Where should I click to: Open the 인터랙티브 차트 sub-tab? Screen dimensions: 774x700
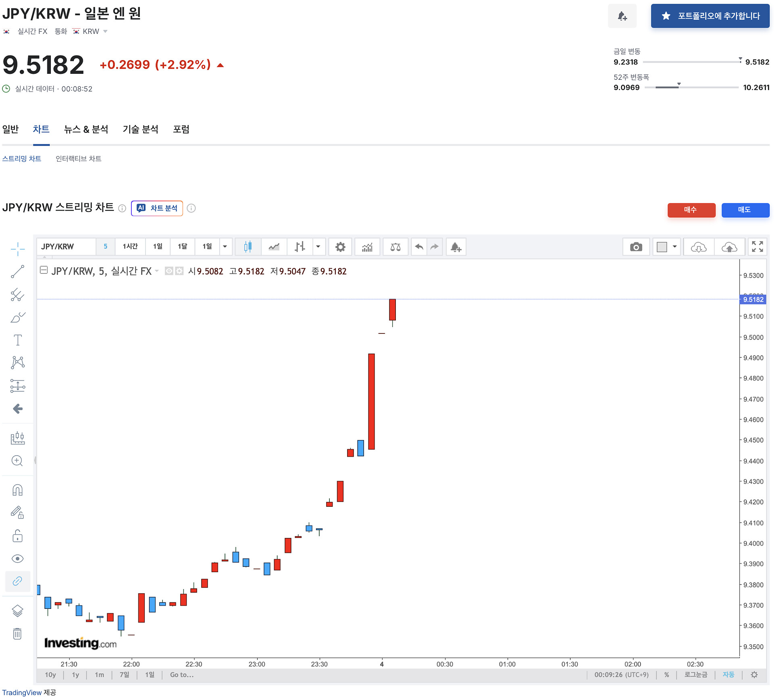click(78, 158)
